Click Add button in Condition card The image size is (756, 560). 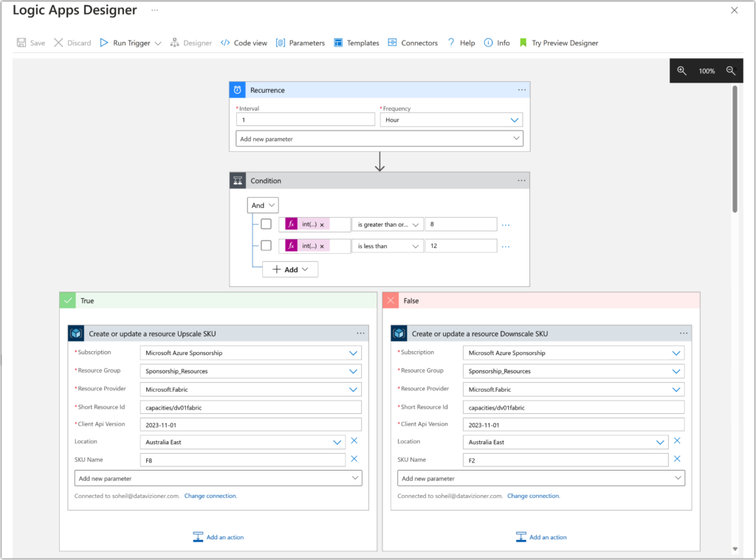click(290, 270)
